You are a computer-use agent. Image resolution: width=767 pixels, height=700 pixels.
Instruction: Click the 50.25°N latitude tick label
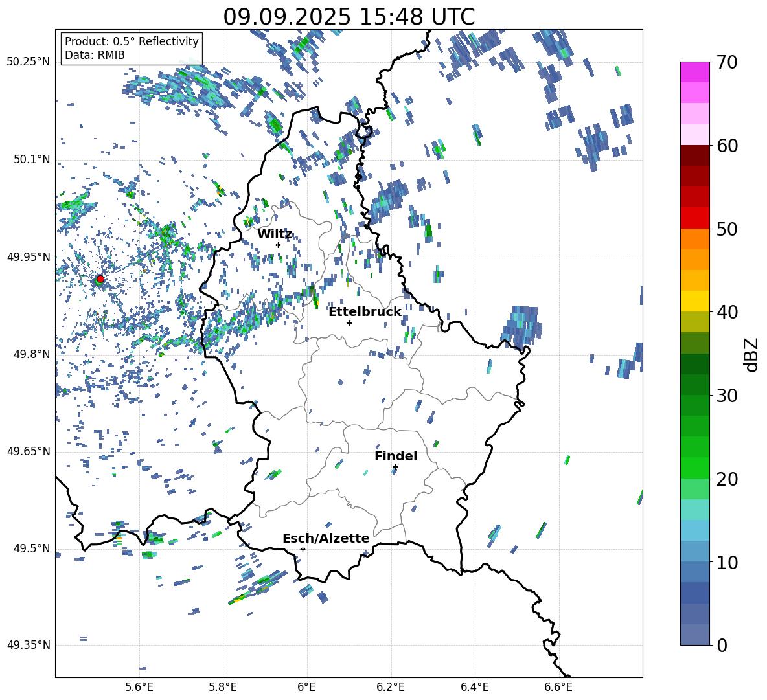(29, 62)
